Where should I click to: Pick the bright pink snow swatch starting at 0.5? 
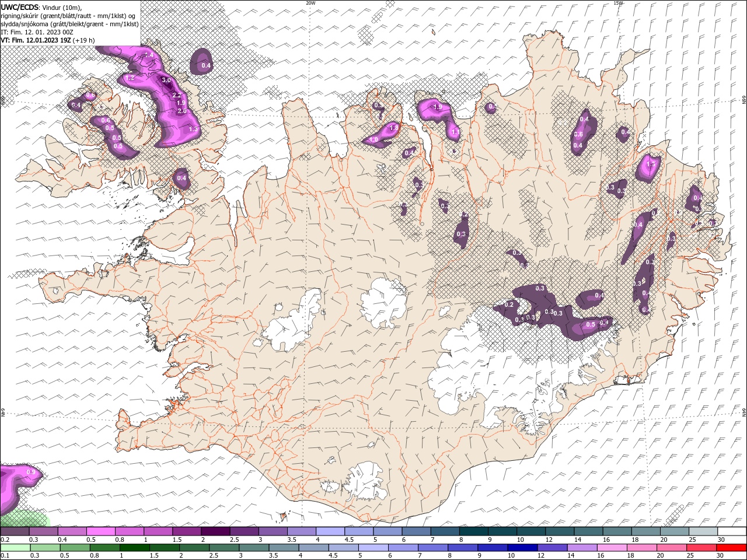100,531
